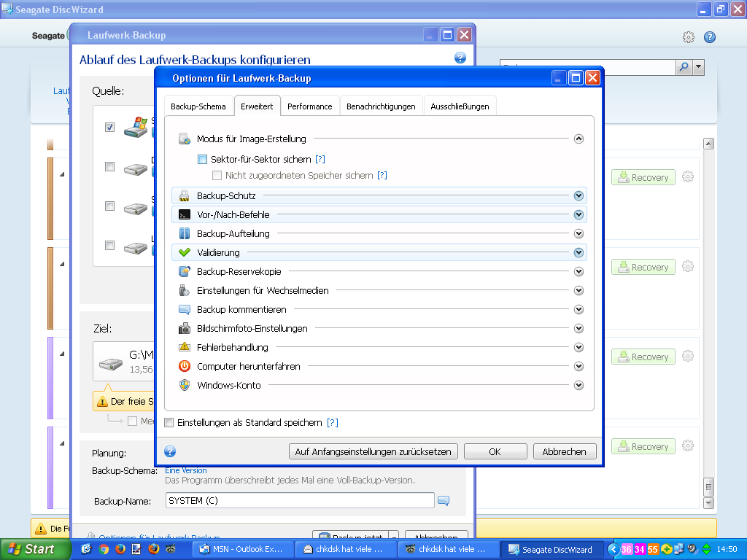The image size is (747, 560).
Task: Check the second source drive checkbox
Action: coord(110,167)
